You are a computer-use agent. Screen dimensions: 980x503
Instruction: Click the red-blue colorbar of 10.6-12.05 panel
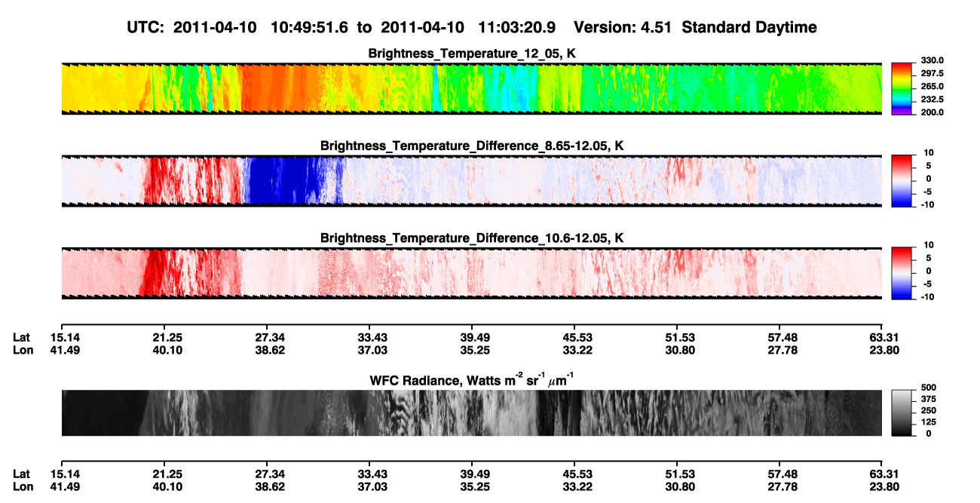(902, 273)
